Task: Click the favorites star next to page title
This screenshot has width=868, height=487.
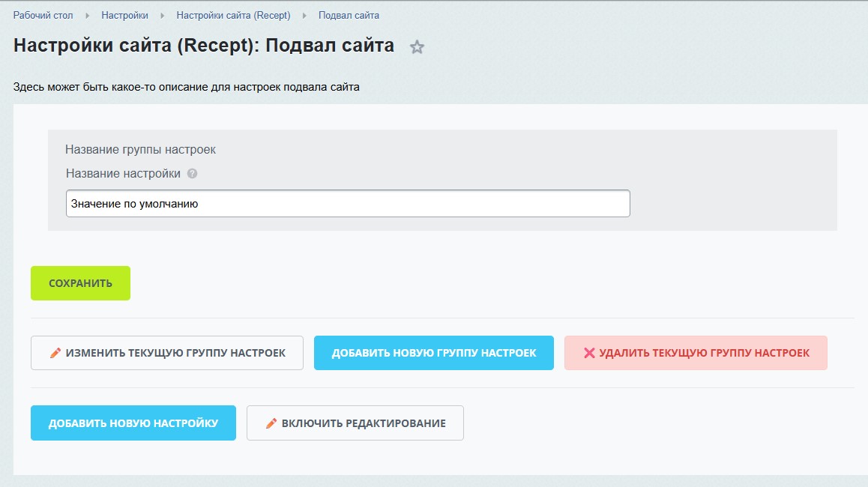Action: click(x=418, y=47)
